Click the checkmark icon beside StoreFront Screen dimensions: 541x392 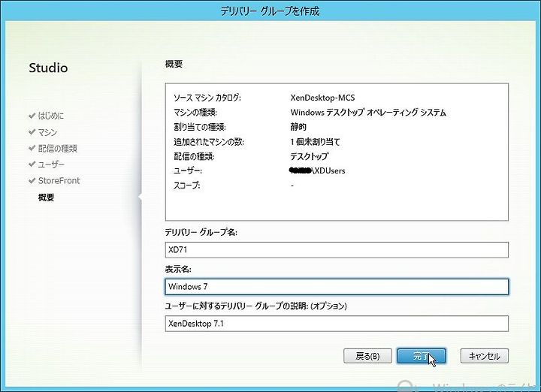click(32, 180)
